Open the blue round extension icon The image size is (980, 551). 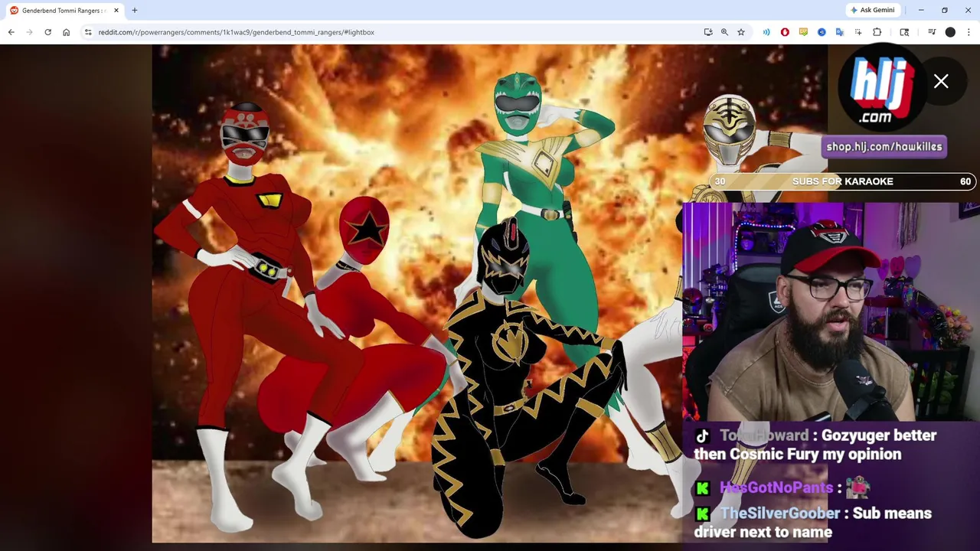coord(822,32)
